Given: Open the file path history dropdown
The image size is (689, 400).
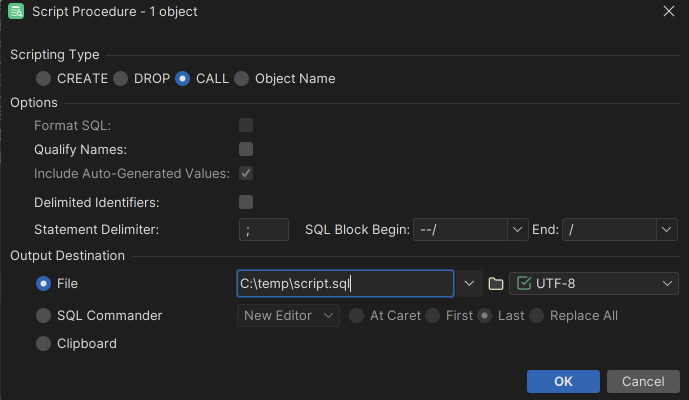Looking at the screenshot, I should [x=468, y=284].
